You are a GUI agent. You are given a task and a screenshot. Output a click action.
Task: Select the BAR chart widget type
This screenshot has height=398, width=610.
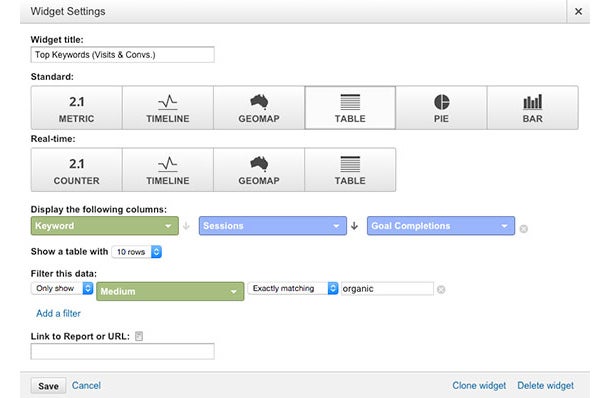pyautogui.click(x=533, y=108)
